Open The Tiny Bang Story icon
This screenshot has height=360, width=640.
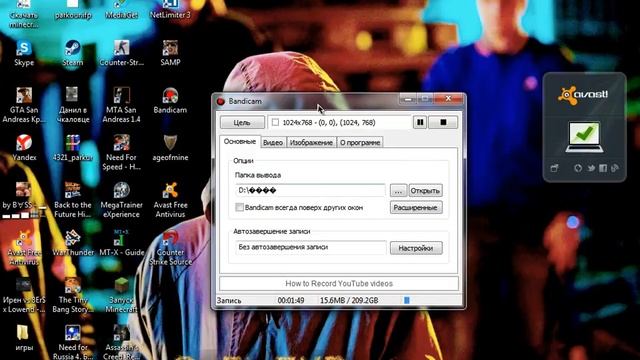(73, 286)
